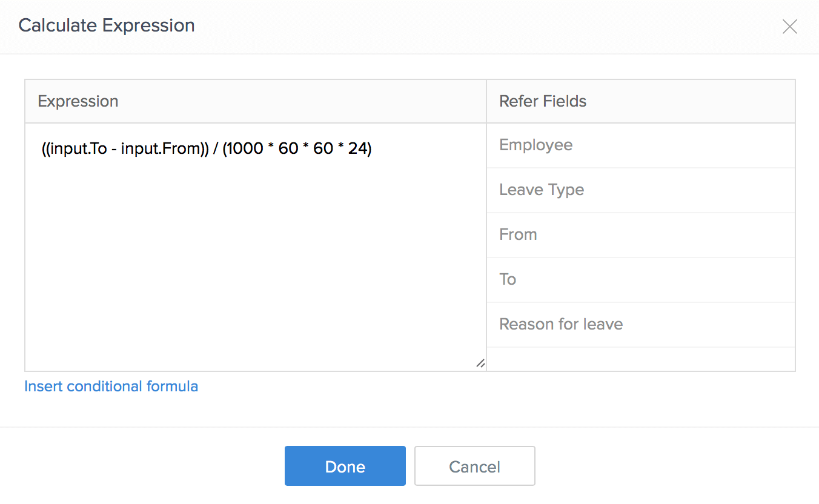Click the division slash in the expression
The image size is (819, 504).
(216, 149)
